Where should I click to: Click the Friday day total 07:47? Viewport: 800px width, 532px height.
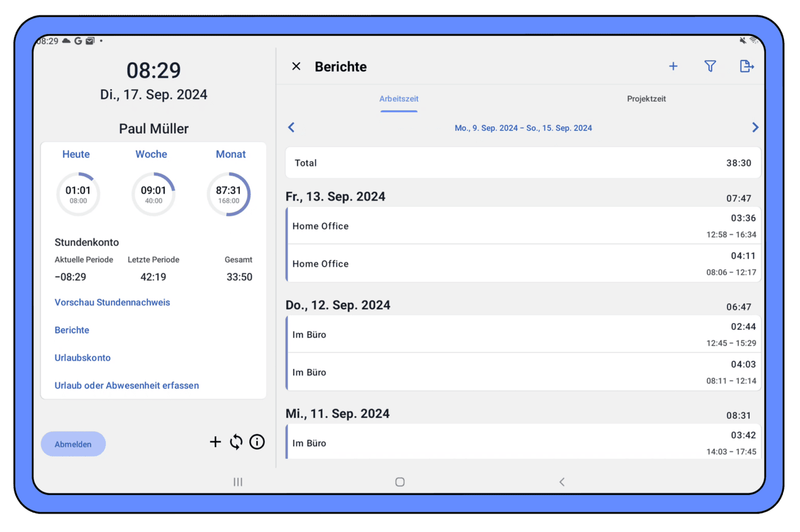coord(739,198)
